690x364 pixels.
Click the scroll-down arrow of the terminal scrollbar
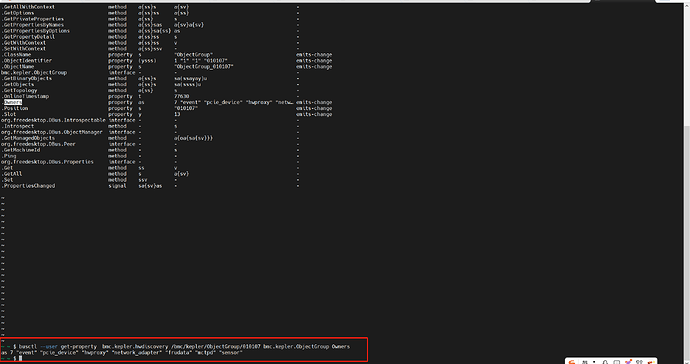(686, 362)
